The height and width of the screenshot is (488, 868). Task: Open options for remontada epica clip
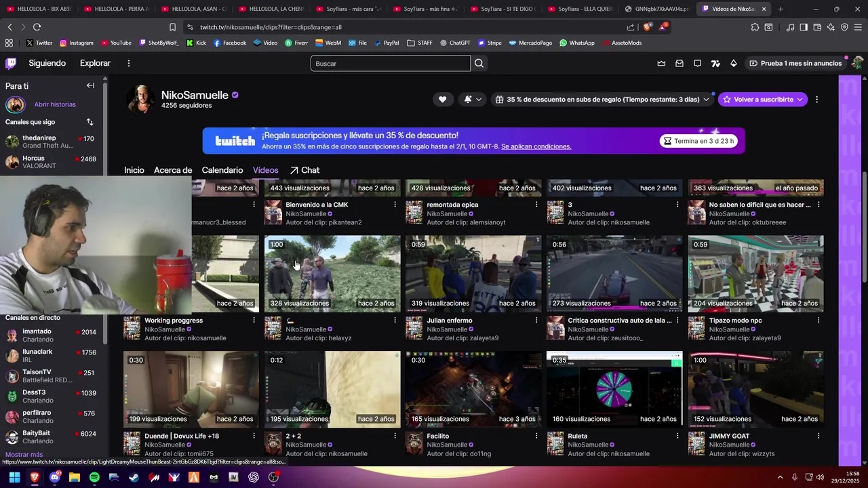coord(536,205)
